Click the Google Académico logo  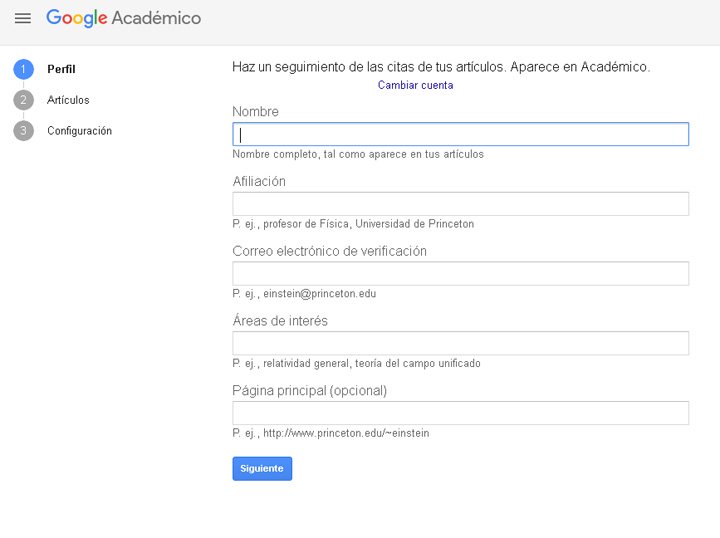[124, 18]
